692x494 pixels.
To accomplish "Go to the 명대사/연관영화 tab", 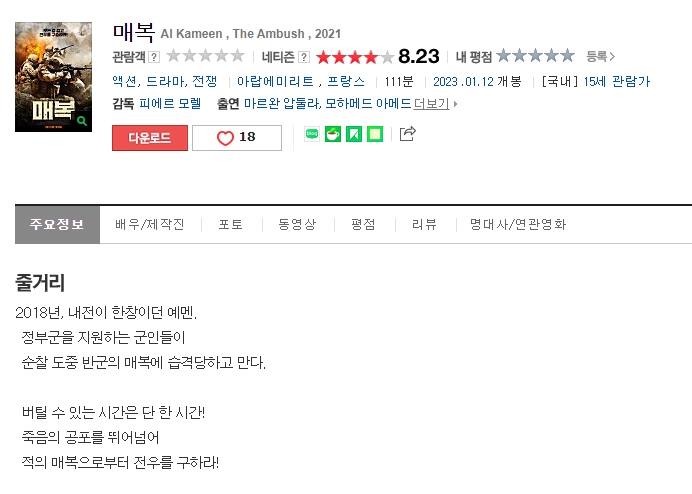I will 518,224.
